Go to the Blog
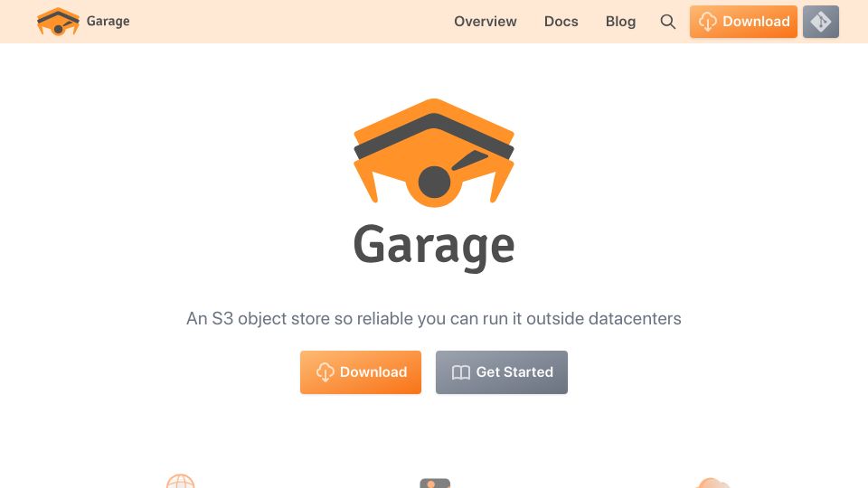The image size is (868, 488). pyautogui.click(x=620, y=22)
